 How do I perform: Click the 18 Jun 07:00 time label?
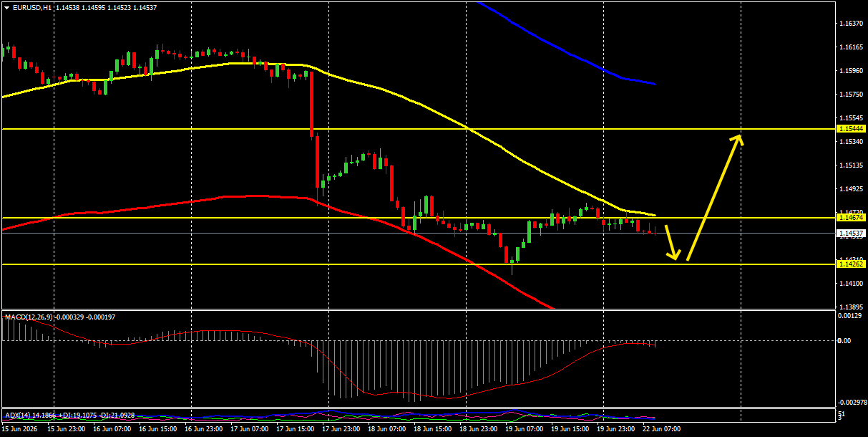(388, 430)
